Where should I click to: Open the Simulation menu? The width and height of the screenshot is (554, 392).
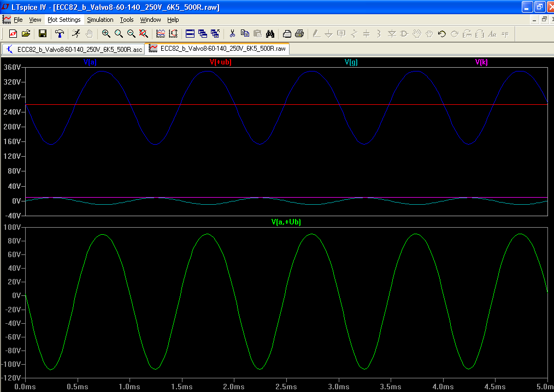tap(101, 20)
